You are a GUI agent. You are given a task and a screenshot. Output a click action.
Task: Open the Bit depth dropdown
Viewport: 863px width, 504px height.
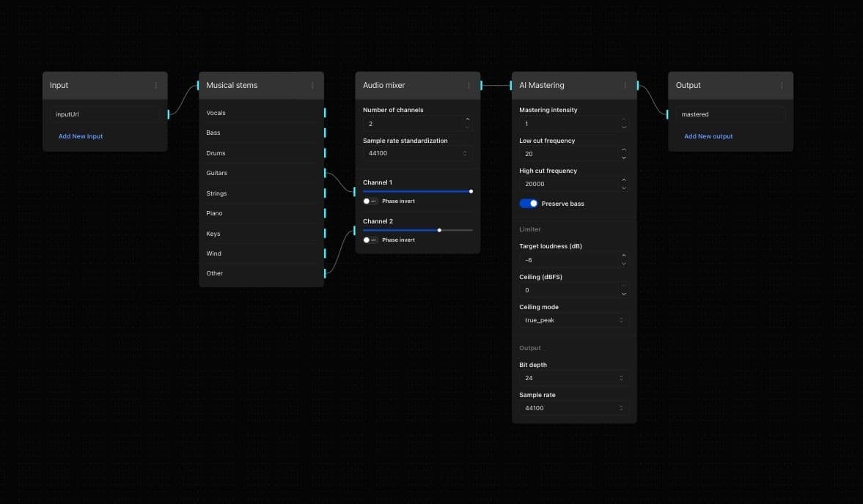573,378
